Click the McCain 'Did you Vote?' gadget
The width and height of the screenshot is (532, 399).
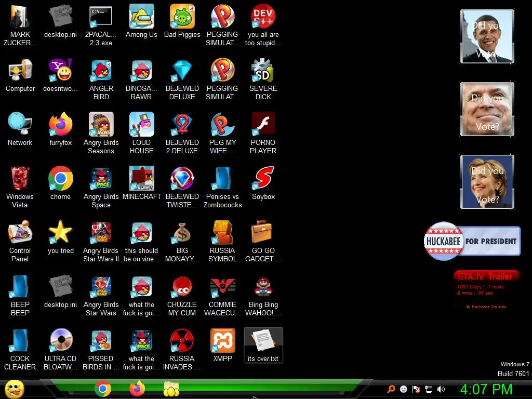(487, 109)
